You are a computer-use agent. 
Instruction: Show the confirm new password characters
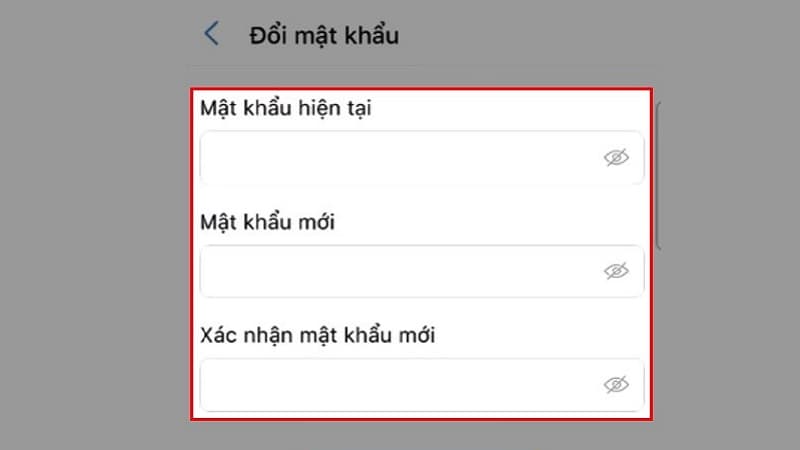[x=616, y=385]
